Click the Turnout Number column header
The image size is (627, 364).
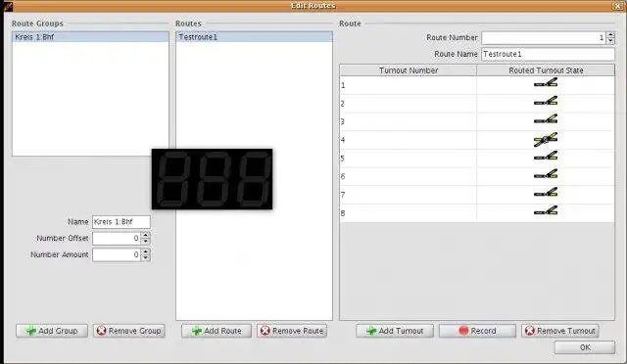coord(409,70)
